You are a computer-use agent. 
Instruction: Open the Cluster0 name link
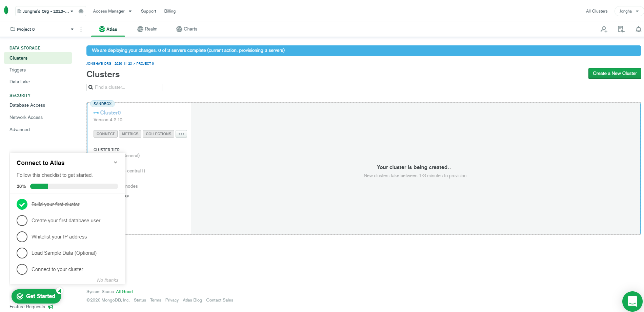[110, 113]
